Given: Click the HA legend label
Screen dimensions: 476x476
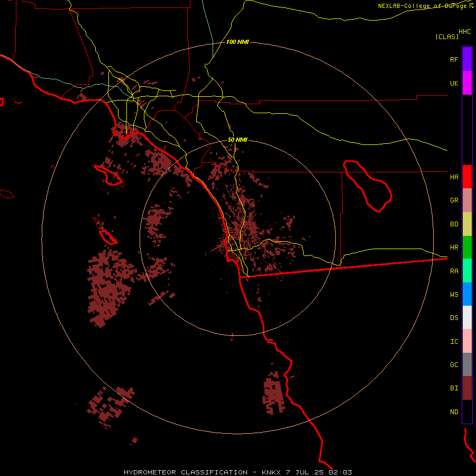Looking at the screenshot, I should click(x=454, y=177).
